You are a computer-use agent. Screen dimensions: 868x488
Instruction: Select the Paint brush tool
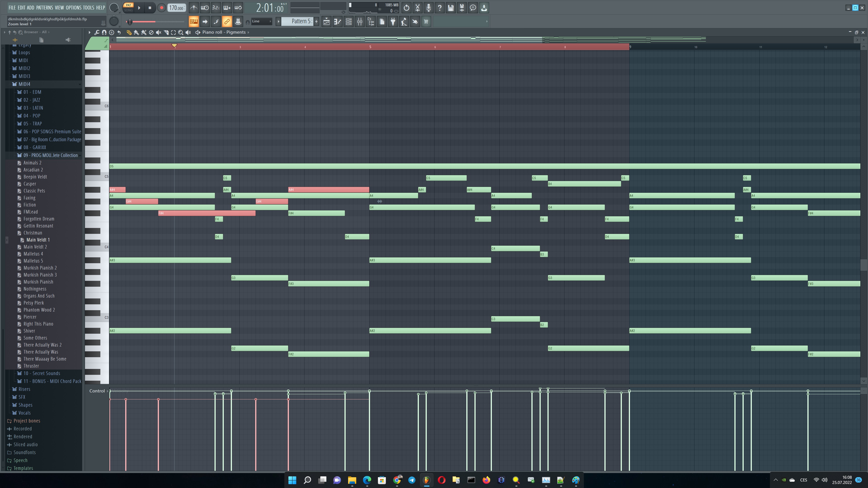(x=136, y=32)
